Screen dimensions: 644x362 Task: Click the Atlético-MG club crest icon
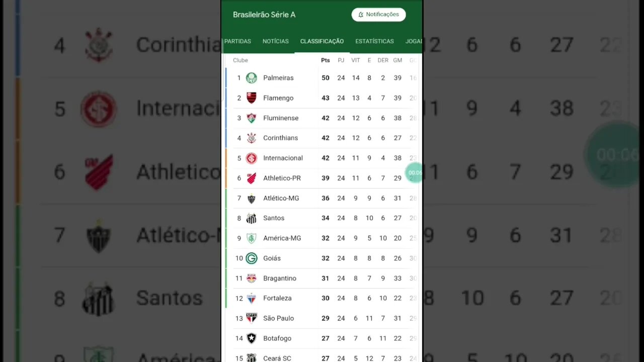click(x=251, y=198)
